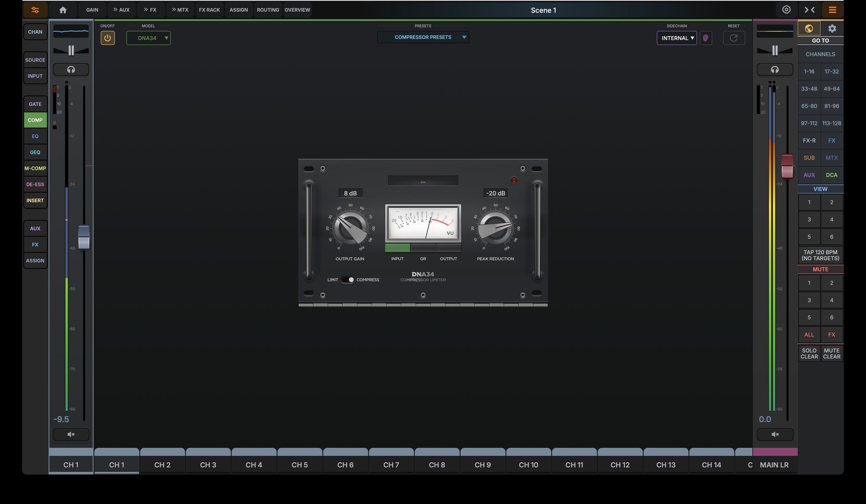Click the Reset circular arrow button
This screenshot has width=866, height=504.
pyautogui.click(x=734, y=38)
